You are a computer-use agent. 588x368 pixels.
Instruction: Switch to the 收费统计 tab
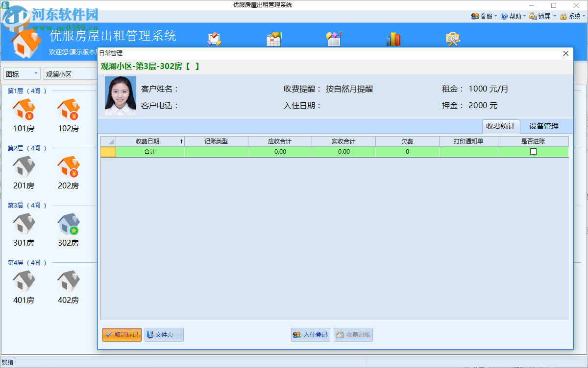(501, 126)
